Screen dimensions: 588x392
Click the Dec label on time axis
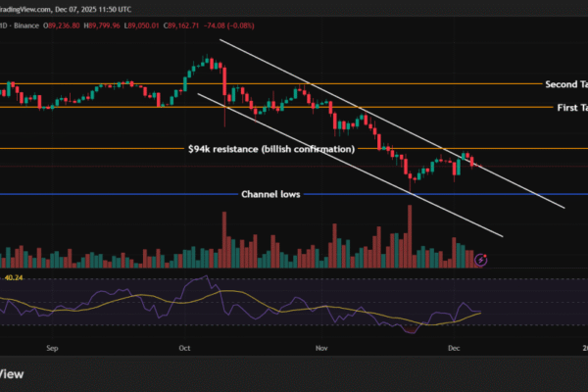(x=454, y=347)
